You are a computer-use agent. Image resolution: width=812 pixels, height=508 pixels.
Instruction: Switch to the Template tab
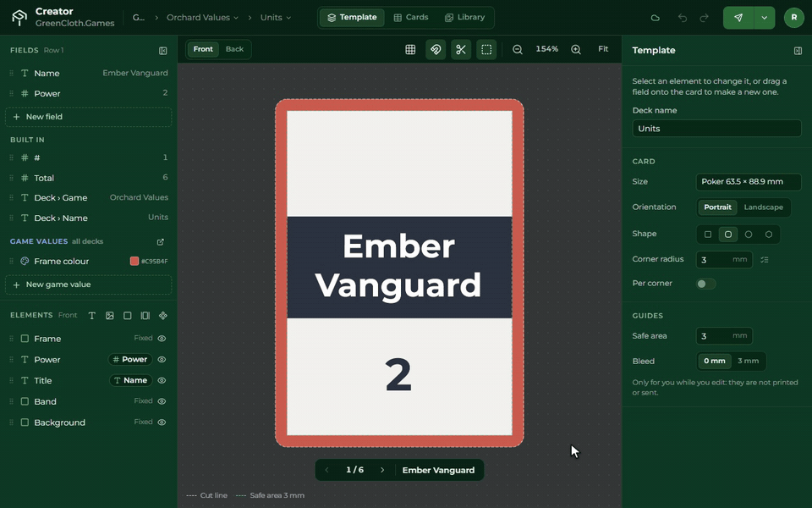pyautogui.click(x=352, y=18)
